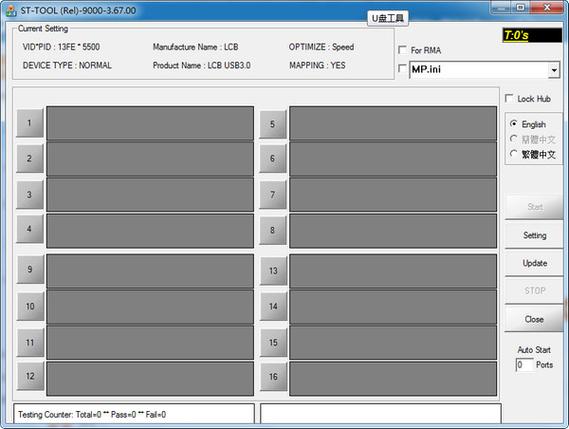Click the Auto Start Ports input field
Screen dimensions: 569x429
(x=525, y=365)
